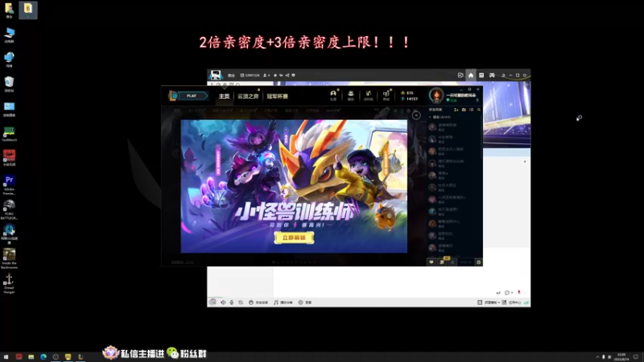Screen dimensions: 644x362
Task: Click the summoner avatar portrait
Action: point(436,95)
